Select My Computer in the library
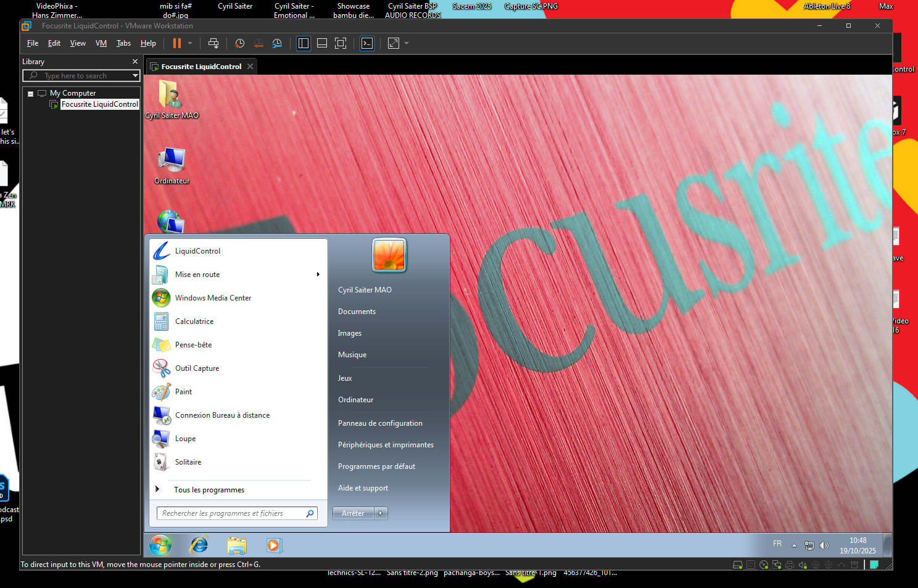The width and height of the screenshot is (918, 588). tap(73, 93)
